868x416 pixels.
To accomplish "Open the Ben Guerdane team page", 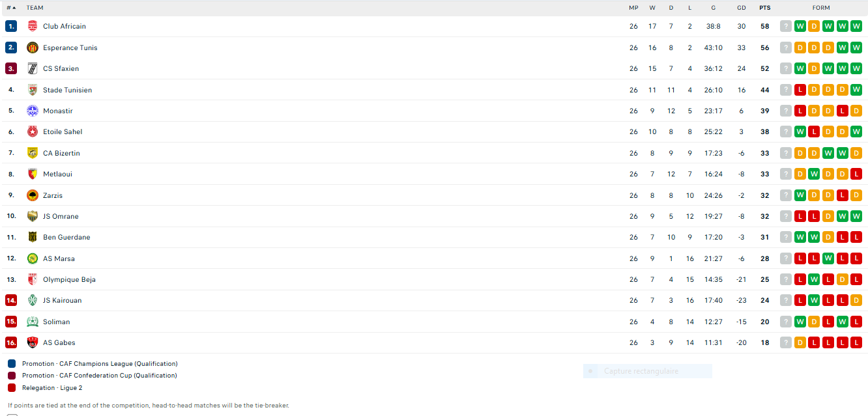I will click(66, 237).
